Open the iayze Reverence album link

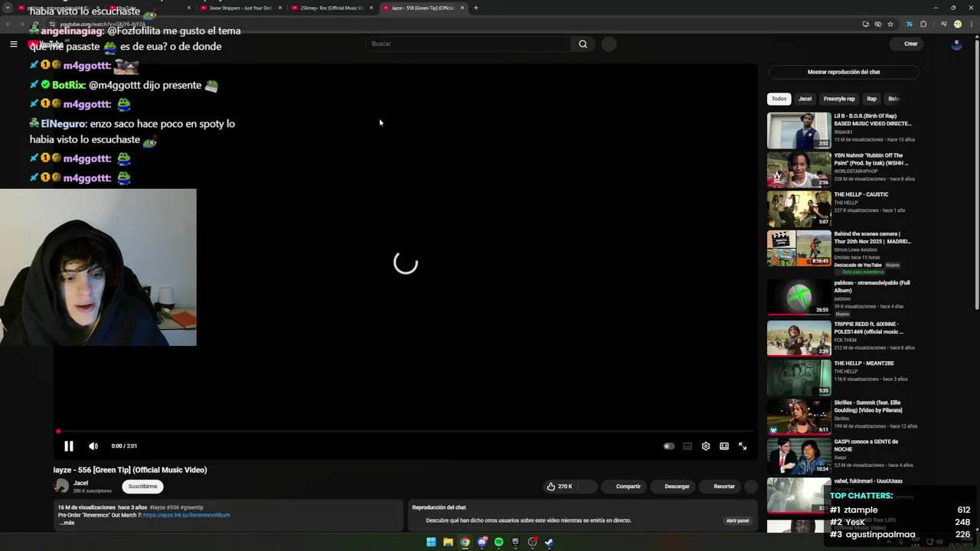tap(186, 515)
